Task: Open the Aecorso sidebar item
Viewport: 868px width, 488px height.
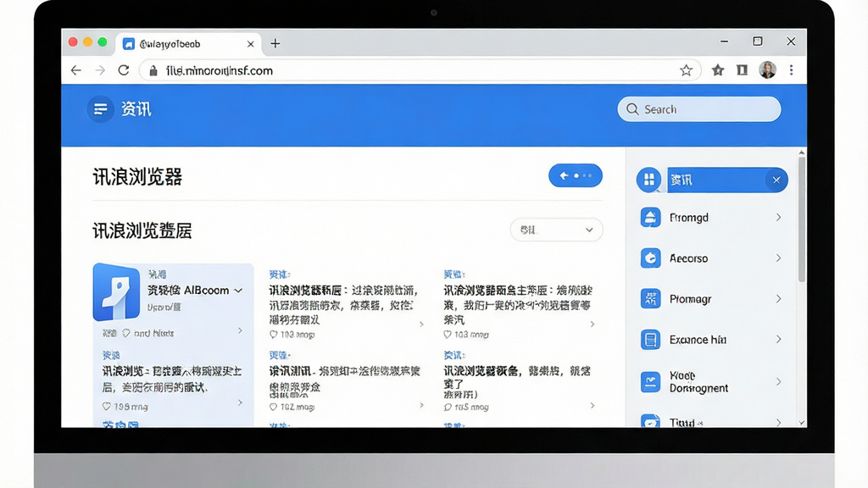Action: point(712,258)
